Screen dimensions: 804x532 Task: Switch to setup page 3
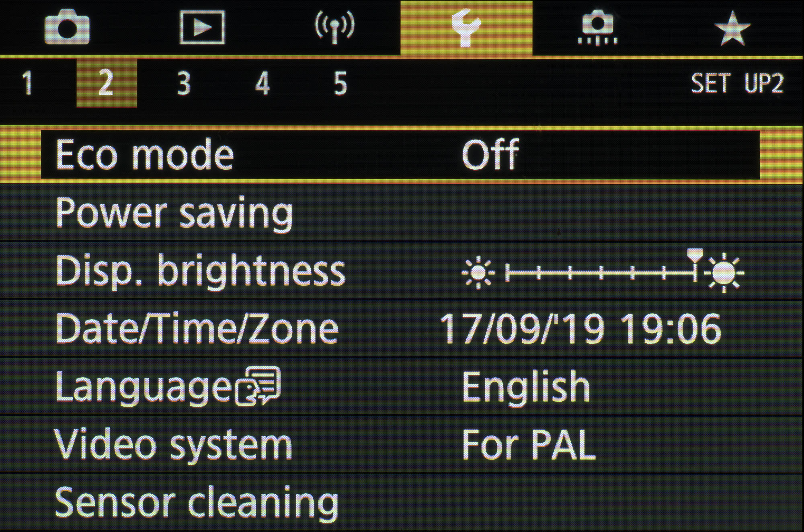[x=184, y=83]
